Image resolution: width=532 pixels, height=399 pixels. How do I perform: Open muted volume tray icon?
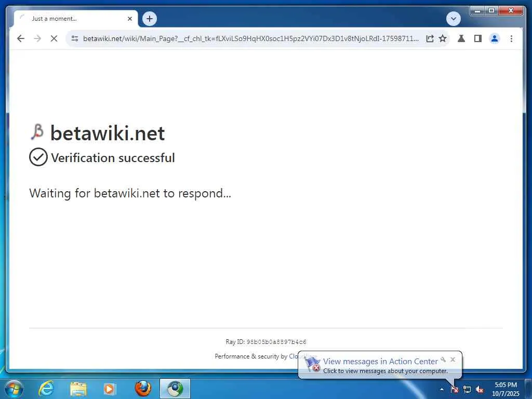click(x=480, y=390)
